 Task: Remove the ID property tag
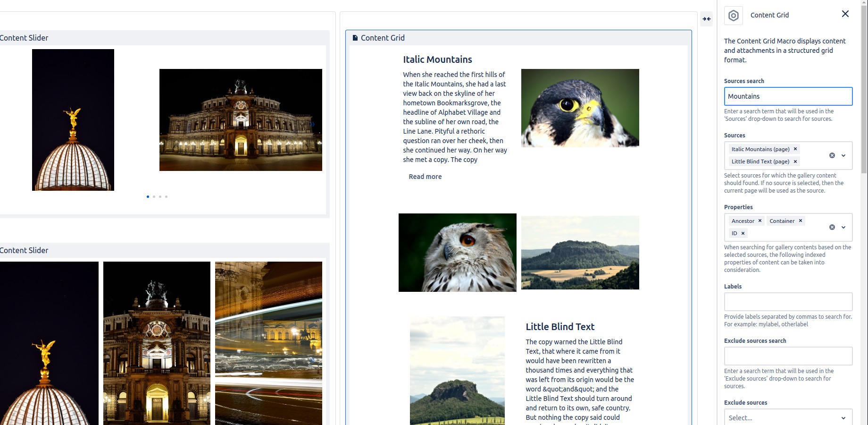pos(743,233)
